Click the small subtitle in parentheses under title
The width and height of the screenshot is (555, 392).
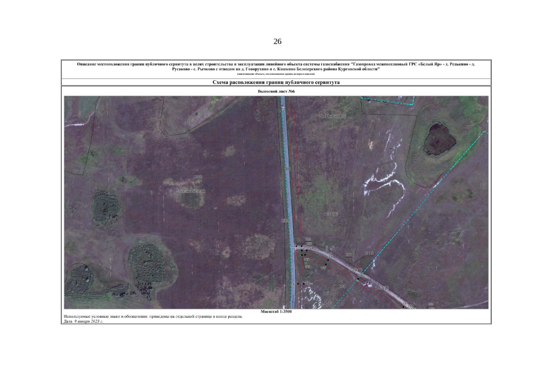point(276,74)
